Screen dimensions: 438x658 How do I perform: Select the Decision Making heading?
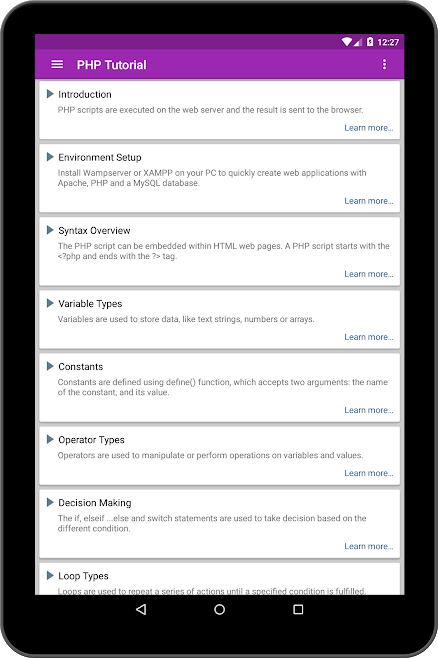[x=95, y=503]
